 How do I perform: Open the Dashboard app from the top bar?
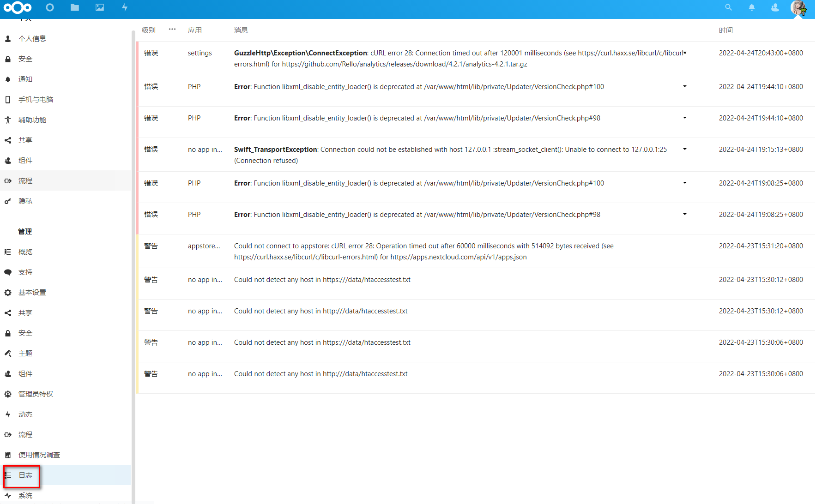tap(50, 7)
